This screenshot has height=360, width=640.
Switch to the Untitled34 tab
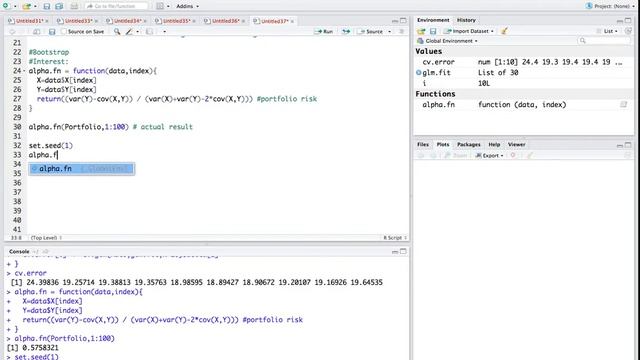(127, 21)
